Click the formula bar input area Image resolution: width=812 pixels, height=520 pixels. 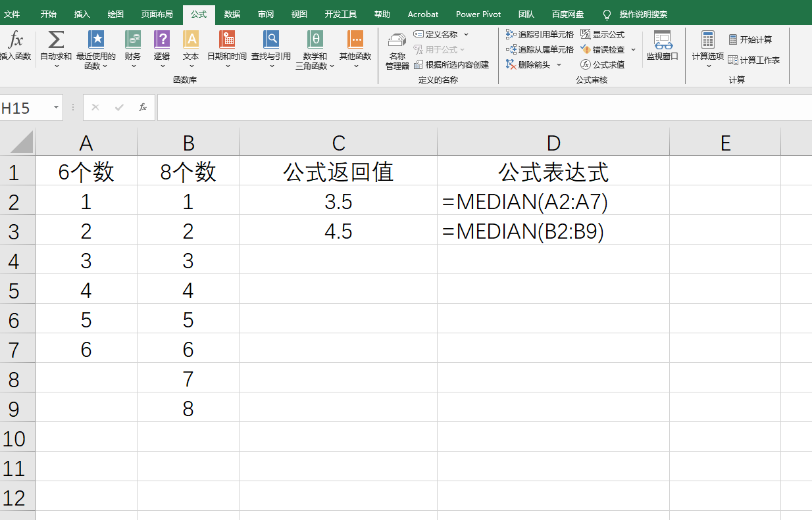(x=484, y=108)
